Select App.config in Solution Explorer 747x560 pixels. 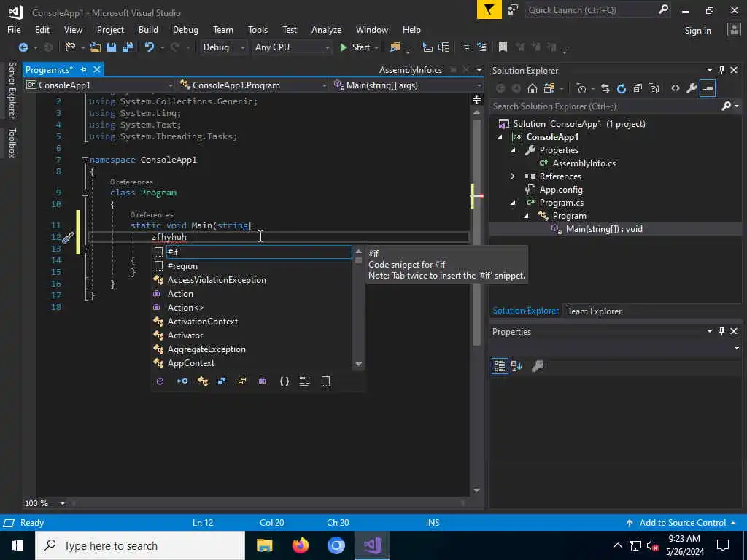point(561,190)
